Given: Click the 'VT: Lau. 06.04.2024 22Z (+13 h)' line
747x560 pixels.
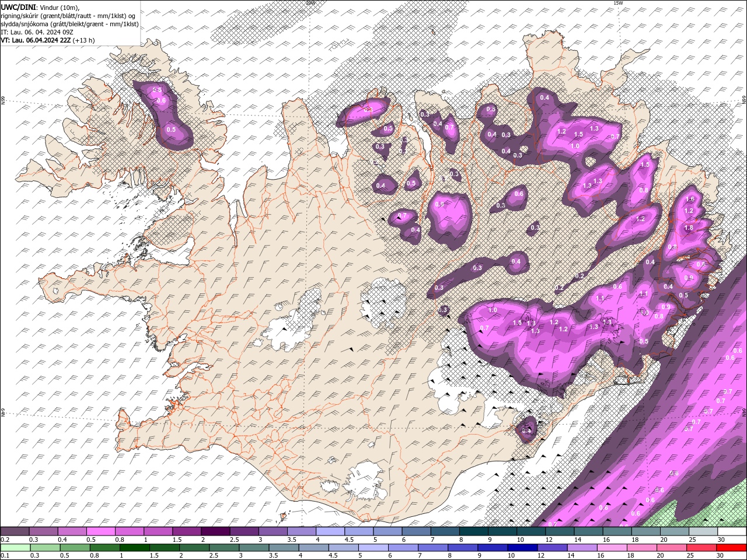Looking at the screenshot, I should click(48, 40).
